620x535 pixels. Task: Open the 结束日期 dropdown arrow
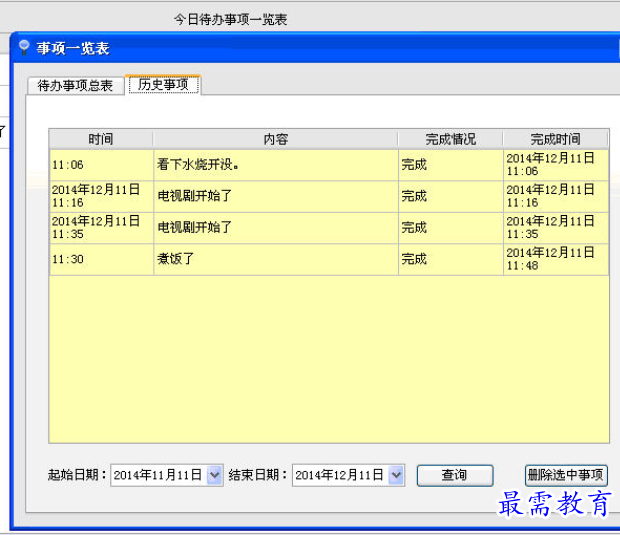396,476
